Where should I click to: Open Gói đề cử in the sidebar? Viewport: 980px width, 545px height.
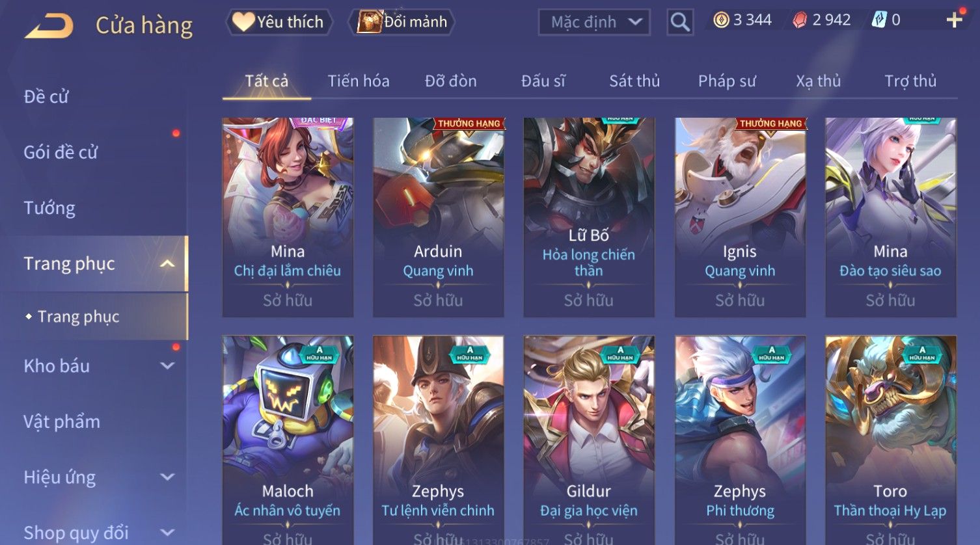click(61, 152)
